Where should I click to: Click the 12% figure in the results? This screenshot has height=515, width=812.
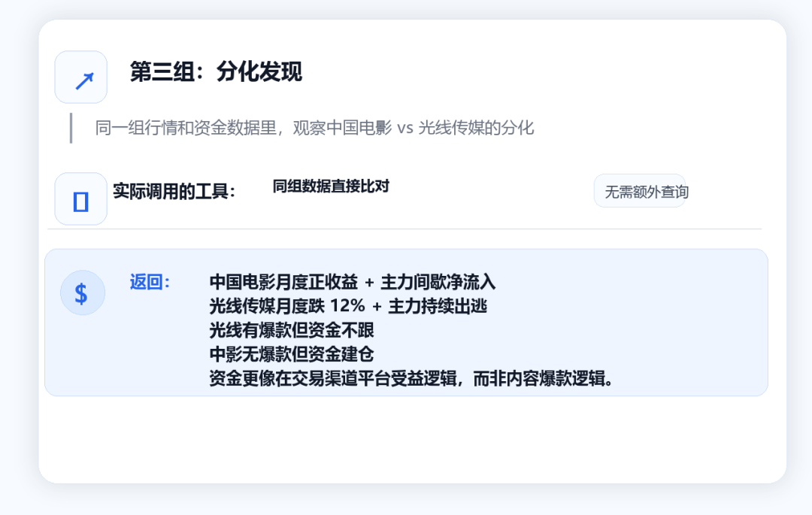pos(347,306)
